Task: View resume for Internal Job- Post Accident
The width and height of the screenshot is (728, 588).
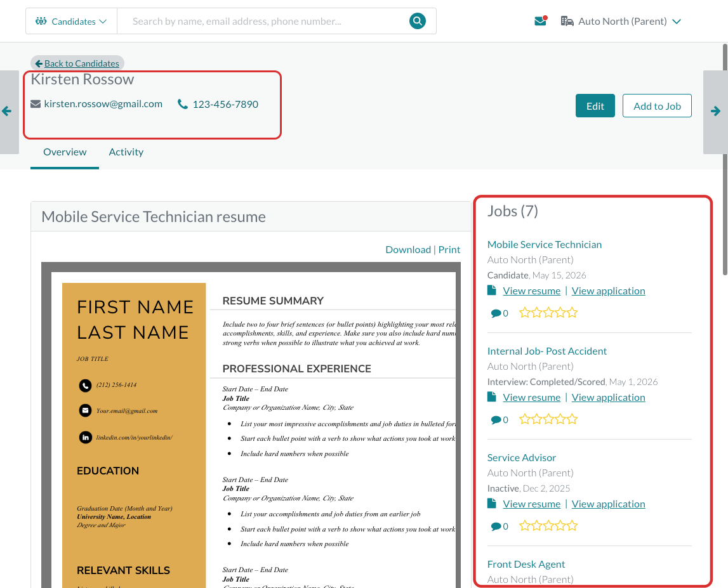Action: click(x=532, y=398)
